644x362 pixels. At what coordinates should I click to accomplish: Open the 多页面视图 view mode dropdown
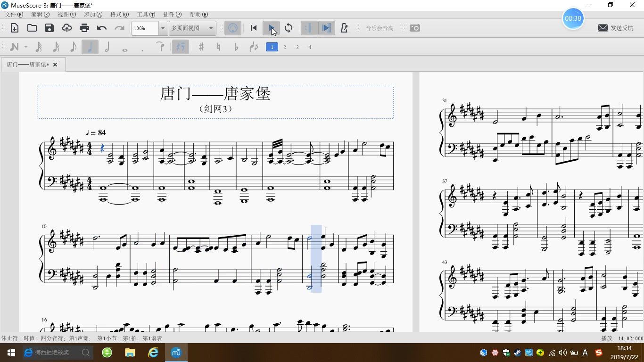point(193,28)
